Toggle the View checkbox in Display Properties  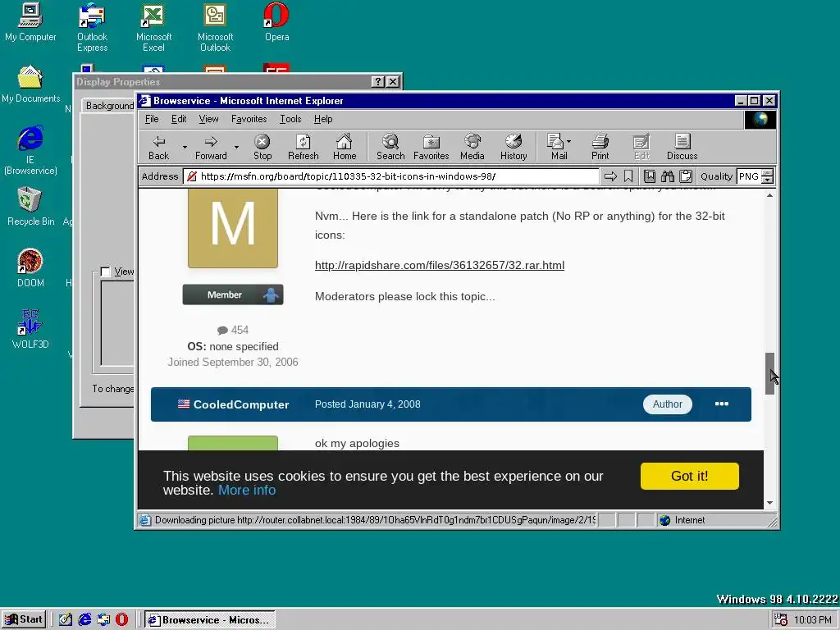click(105, 272)
